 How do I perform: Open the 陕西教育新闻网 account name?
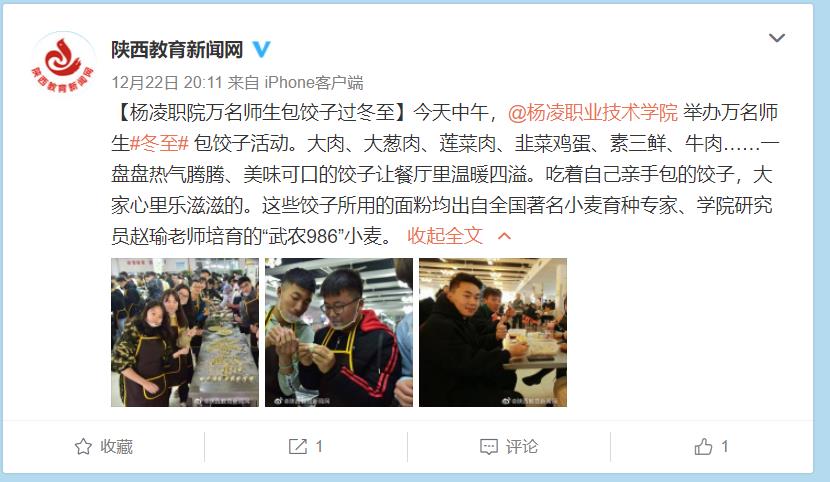pyautogui.click(x=177, y=50)
